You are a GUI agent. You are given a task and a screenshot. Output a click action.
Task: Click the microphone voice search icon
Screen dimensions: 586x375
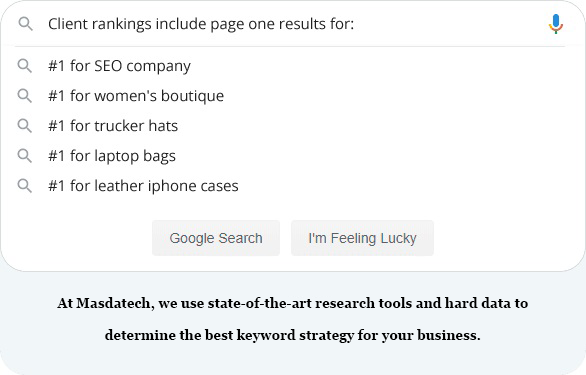556,24
